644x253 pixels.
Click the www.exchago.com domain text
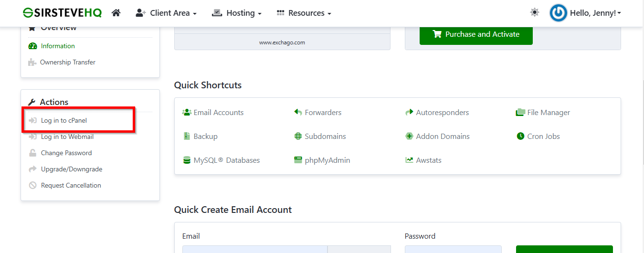[282, 42]
